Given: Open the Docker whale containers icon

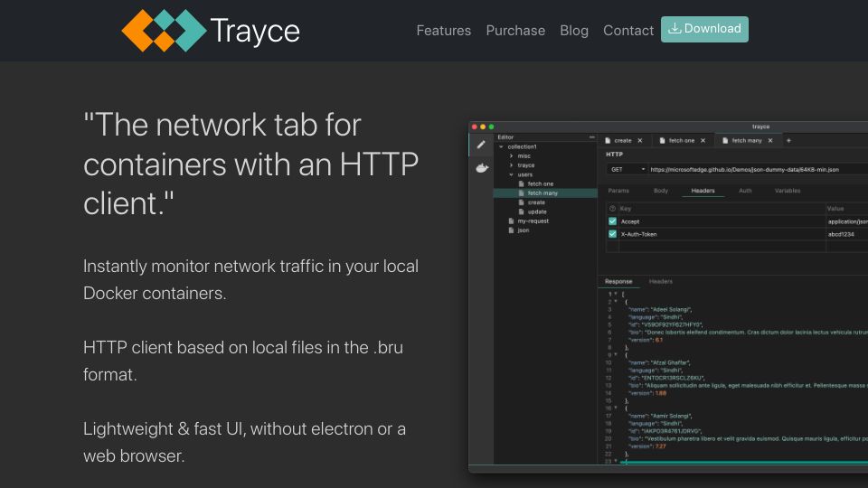Looking at the screenshot, I should tap(482, 168).
